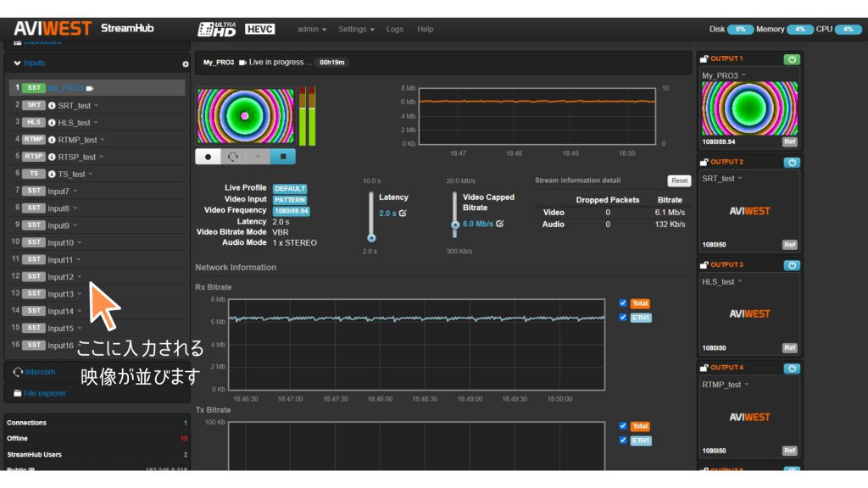Click the restart circular arrow icon

coord(233,157)
